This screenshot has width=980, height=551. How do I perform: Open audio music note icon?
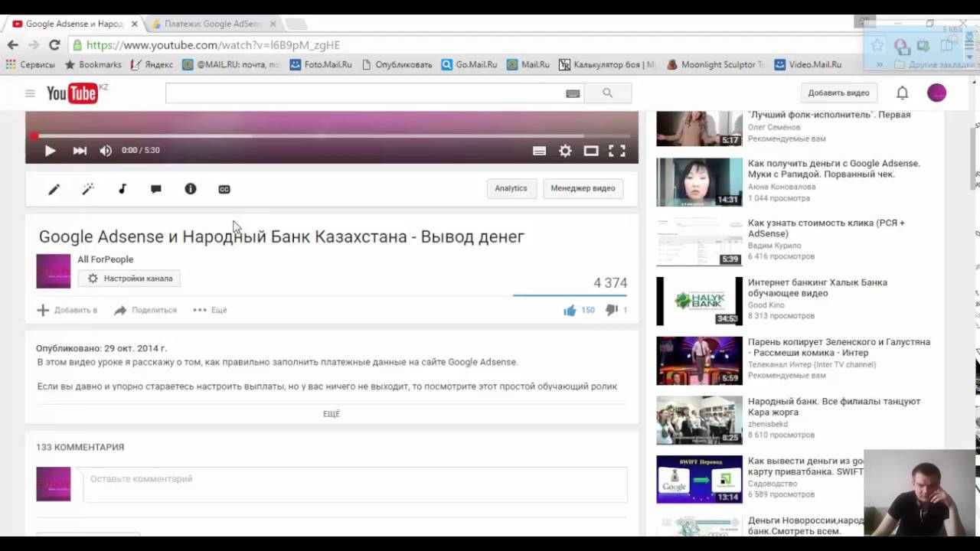pyautogui.click(x=122, y=189)
